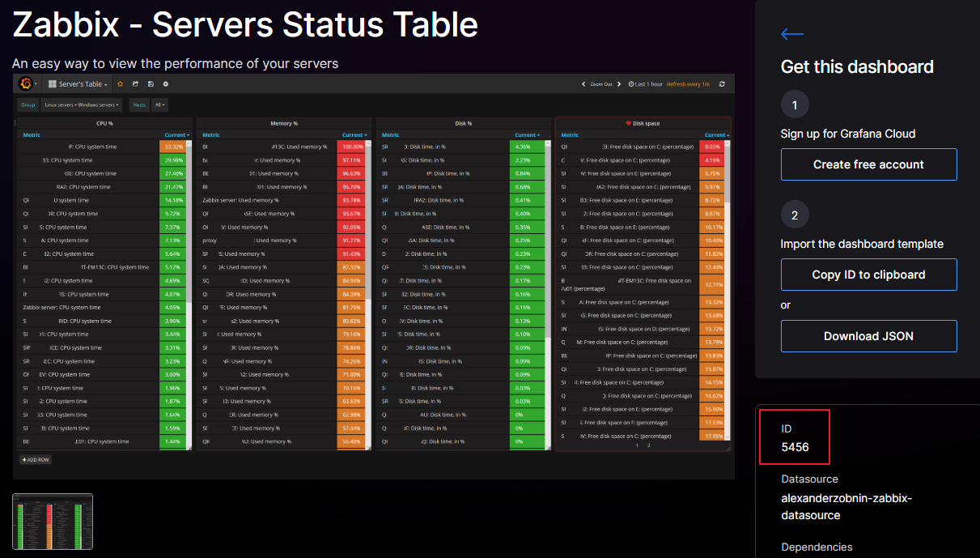The width and height of the screenshot is (980, 558).
Task: Click the Datasource label
Action: (x=809, y=479)
